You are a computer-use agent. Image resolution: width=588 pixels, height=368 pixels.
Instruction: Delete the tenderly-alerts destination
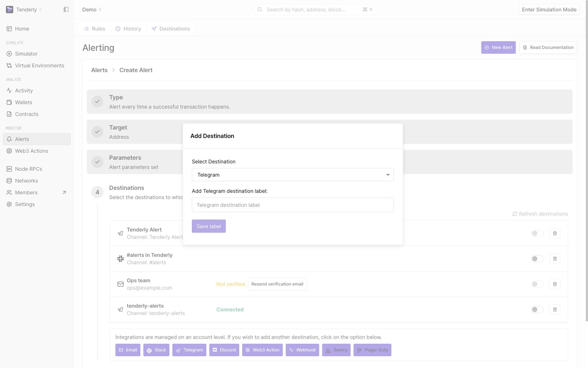coord(555,309)
